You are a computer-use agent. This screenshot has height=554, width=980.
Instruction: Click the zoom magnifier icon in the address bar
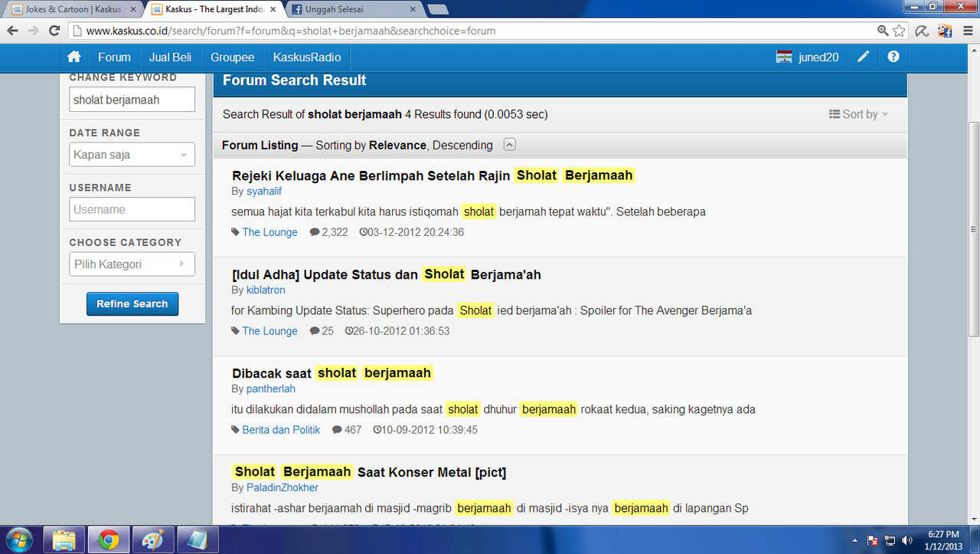pyautogui.click(x=883, y=31)
